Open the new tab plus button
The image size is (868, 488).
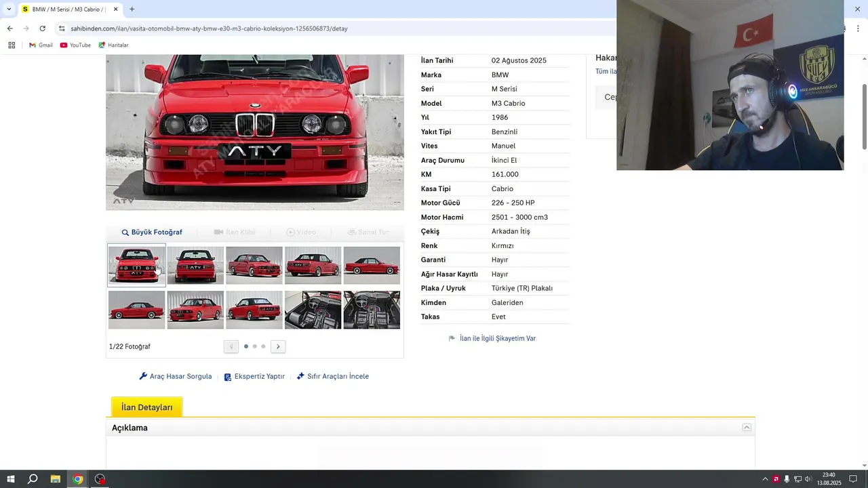pos(132,9)
